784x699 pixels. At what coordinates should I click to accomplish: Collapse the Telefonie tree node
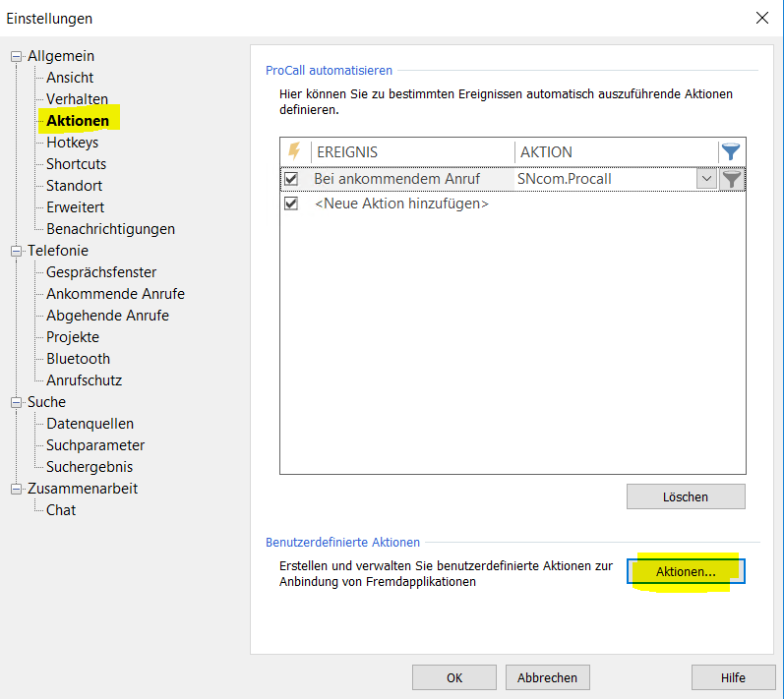16,251
